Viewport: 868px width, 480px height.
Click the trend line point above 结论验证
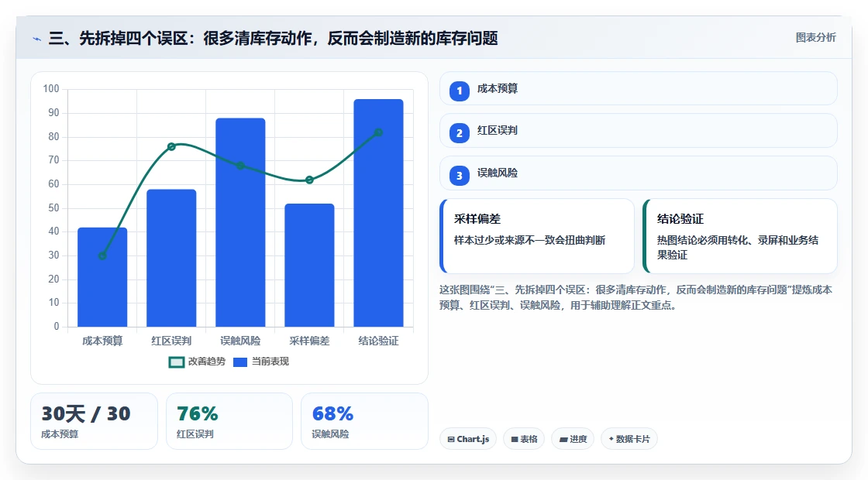tap(379, 132)
